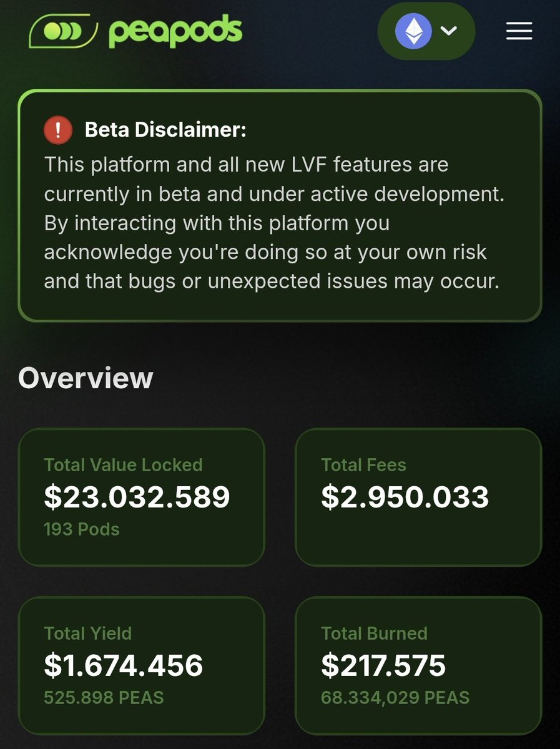Select the Beta Disclaimer heading
560x749 pixels.
coord(165,130)
